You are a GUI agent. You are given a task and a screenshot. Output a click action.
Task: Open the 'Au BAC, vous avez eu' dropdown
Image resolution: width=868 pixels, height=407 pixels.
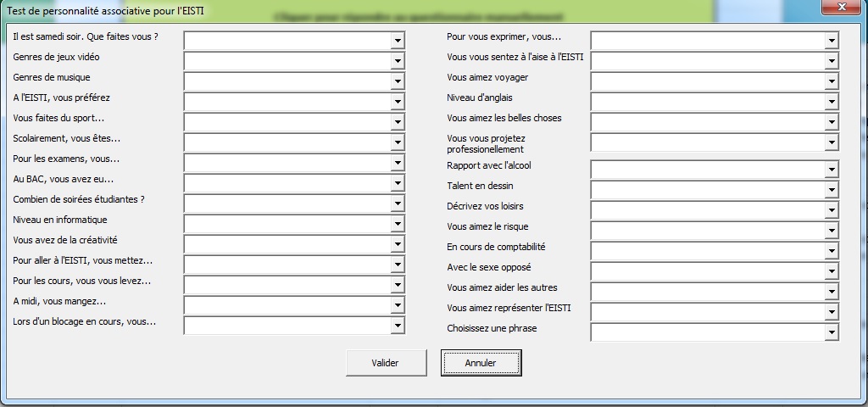[x=397, y=183]
